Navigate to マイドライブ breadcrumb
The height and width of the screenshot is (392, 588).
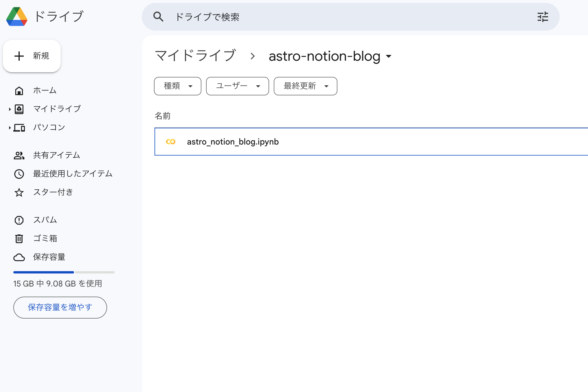pos(195,56)
